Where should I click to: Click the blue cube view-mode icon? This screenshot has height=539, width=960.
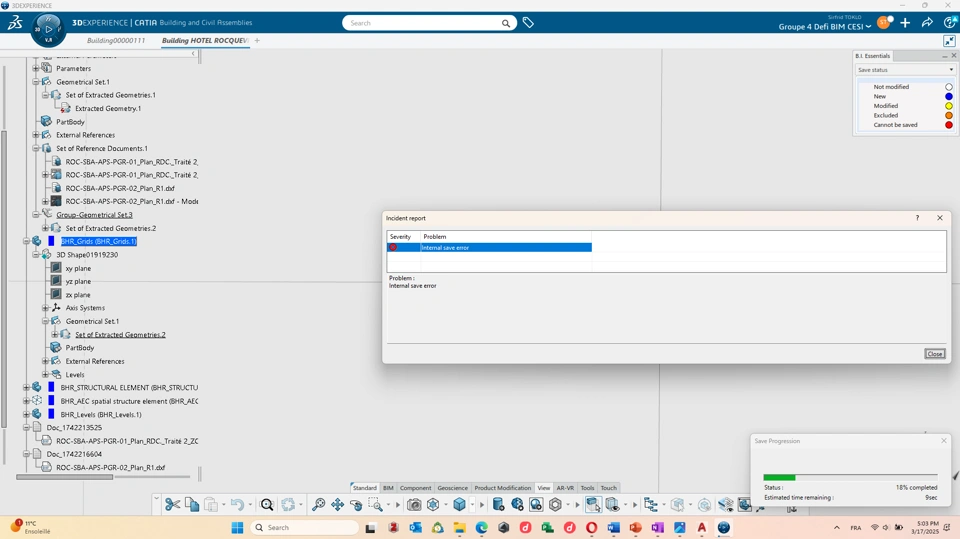459,505
